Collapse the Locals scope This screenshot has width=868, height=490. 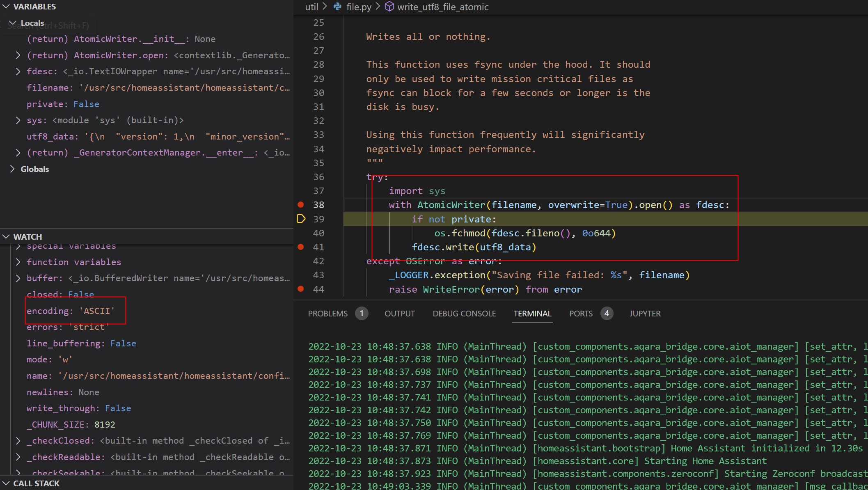point(13,23)
